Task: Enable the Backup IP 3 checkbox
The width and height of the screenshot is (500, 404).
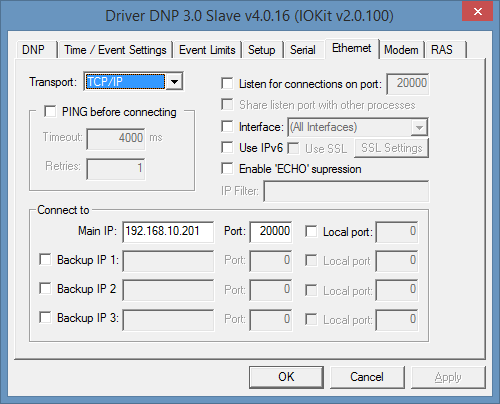Action: click(x=45, y=317)
